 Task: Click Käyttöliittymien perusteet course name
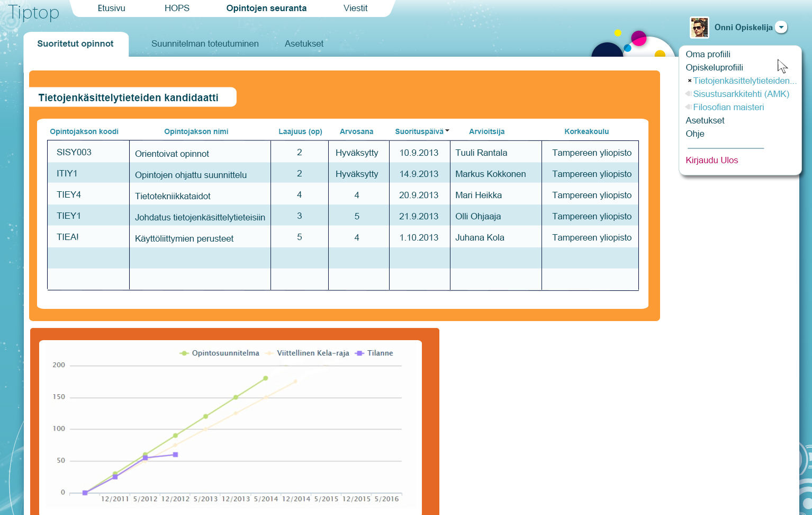pyautogui.click(x=184, y=238)
